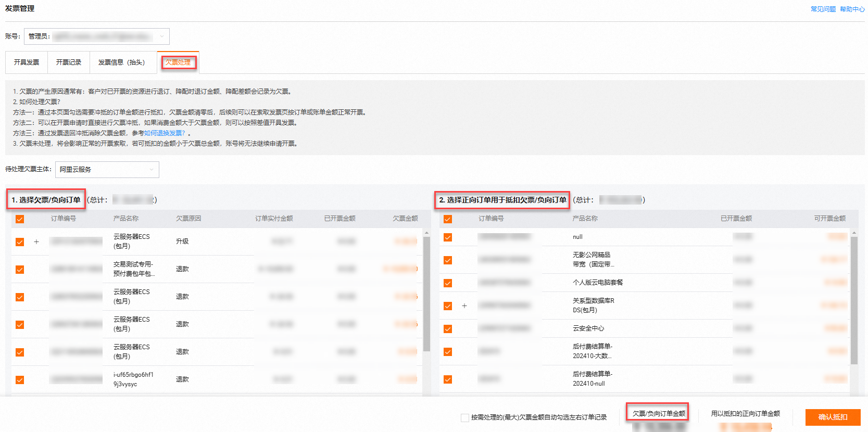Uncheck the 无影公网精品带宽 row checkbox

point(448,260)
